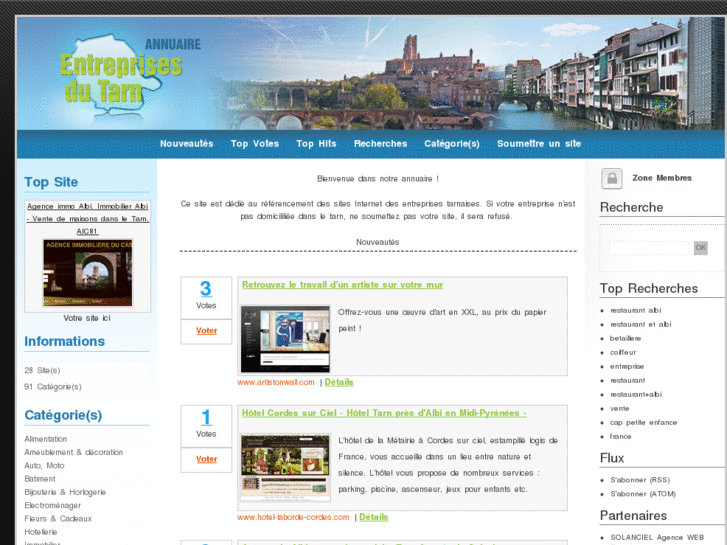Select the Alimentation category
This screenshot has height=545, width=727.
point(45,439)
